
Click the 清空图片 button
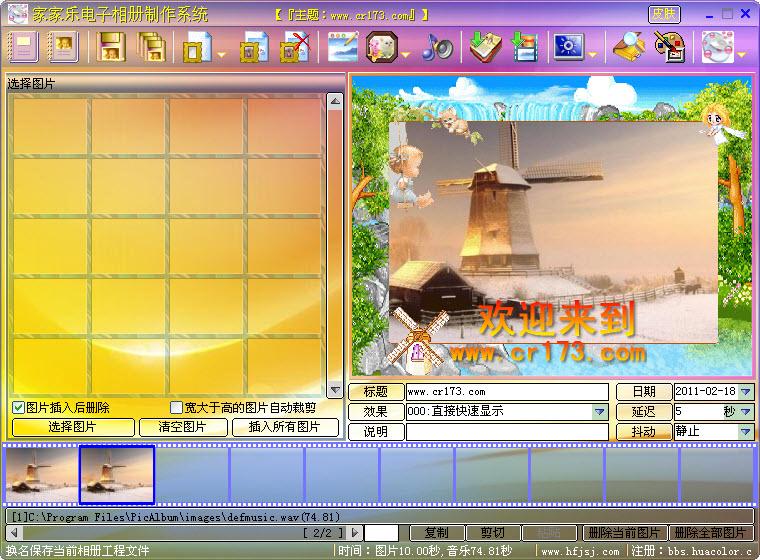pyautogui.click(x=183, y=427)
